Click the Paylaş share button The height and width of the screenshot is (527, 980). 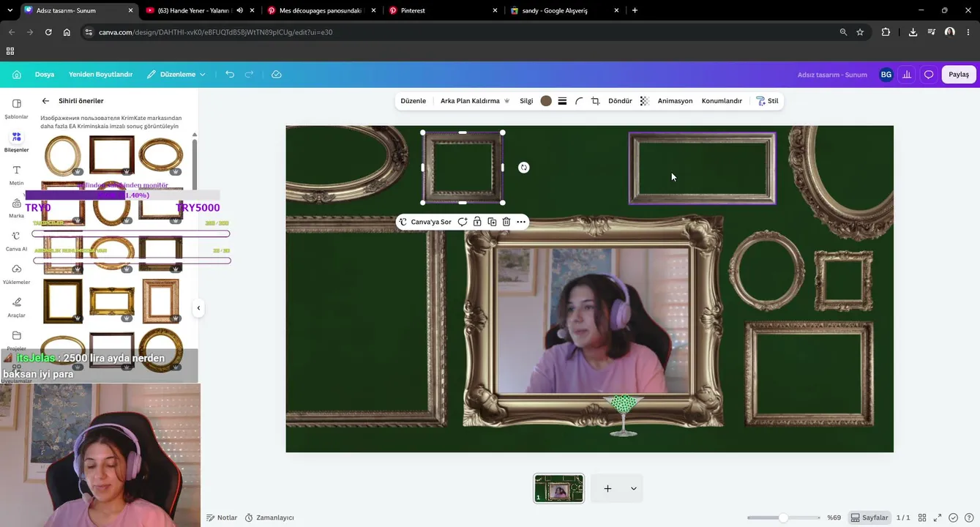click(959, 75)
